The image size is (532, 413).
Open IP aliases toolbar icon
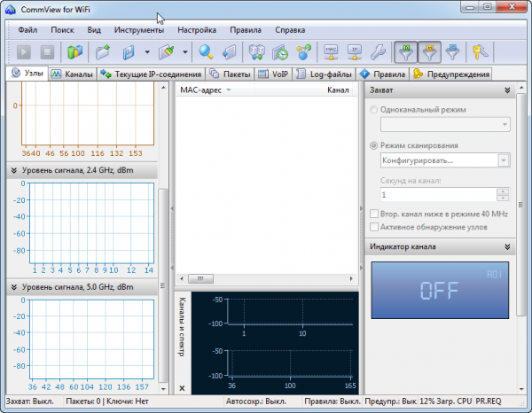coord(355,52)
